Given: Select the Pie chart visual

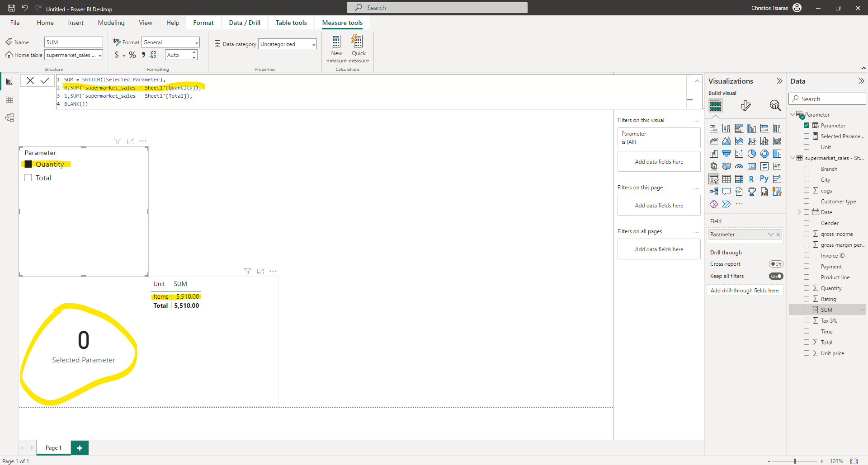Looking at the screenshot, I should [752, 154].
